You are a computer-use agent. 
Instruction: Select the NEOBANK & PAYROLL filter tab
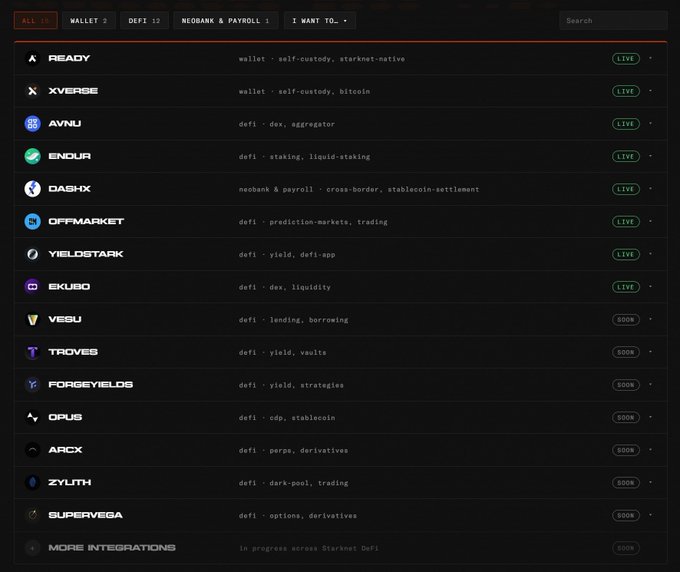pyautogui.click(x=226, y=20)
